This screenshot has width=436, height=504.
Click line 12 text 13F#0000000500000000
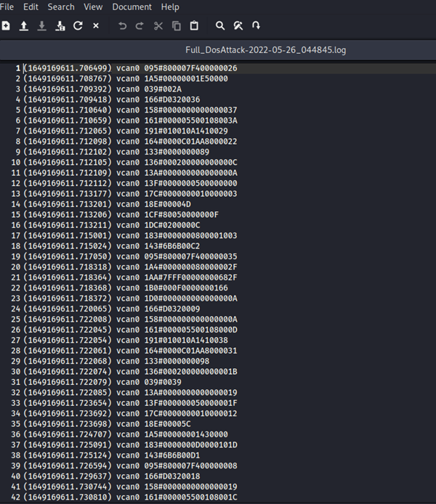tap(190, 183)
